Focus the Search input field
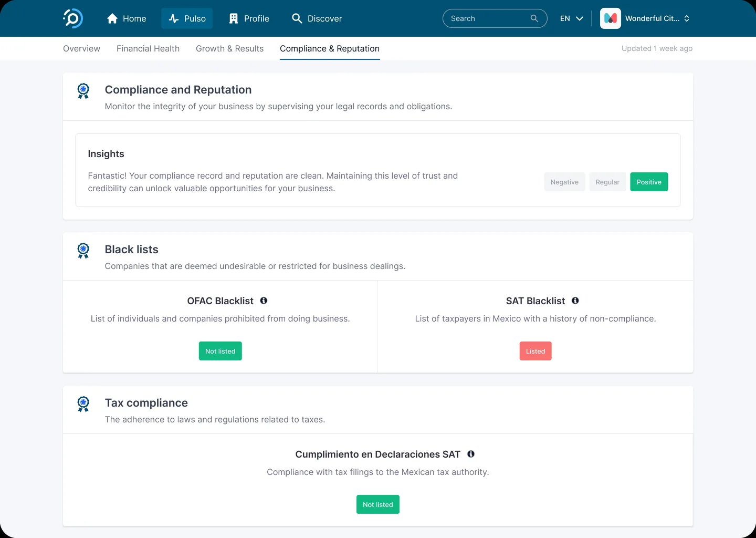 [x=495, y=18]
